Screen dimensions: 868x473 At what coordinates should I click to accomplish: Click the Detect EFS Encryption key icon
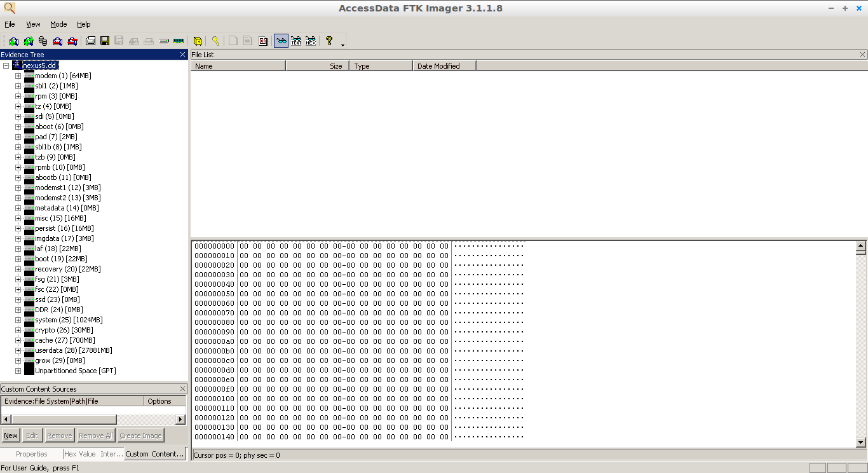click(215, 41)
